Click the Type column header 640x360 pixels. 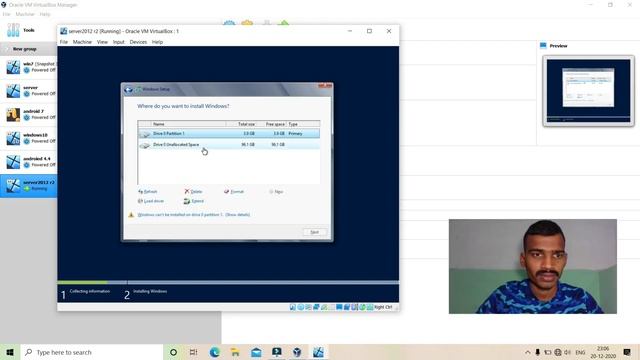point(303,124)
